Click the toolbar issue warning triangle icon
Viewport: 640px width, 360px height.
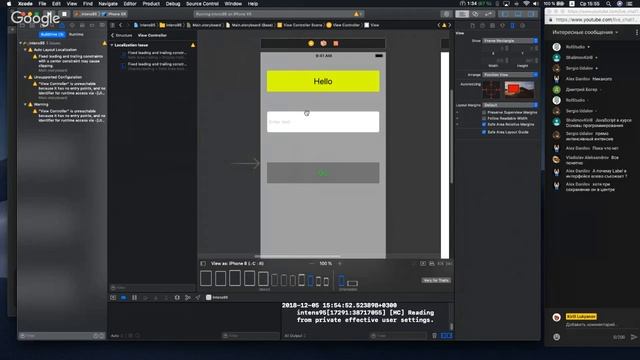tap(356, 14)
